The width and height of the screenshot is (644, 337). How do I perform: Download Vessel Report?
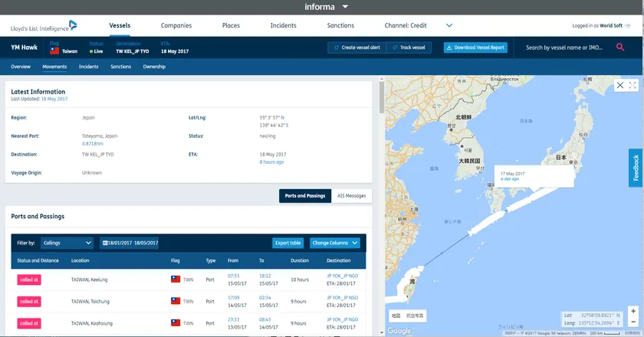476,47
